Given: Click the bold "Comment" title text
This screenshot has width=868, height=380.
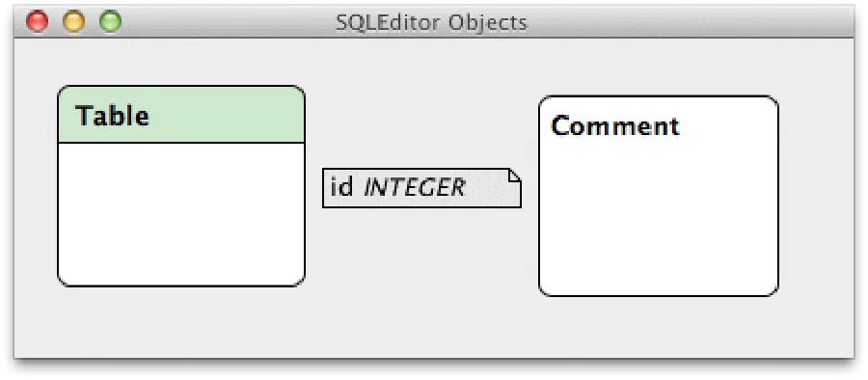Looking at the screenshot, I should coord(615,126).
